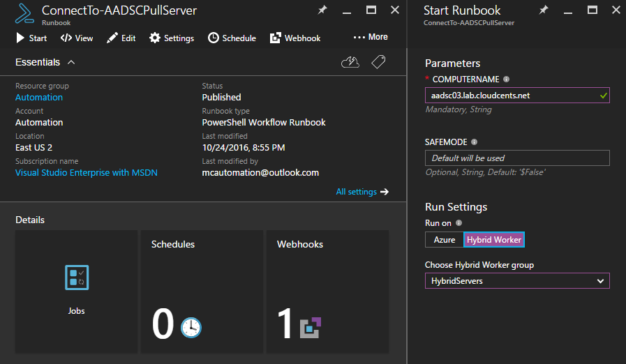Select Hybrid Worker as run location
This screenshot has height=364, width=626.
point(494,239)
